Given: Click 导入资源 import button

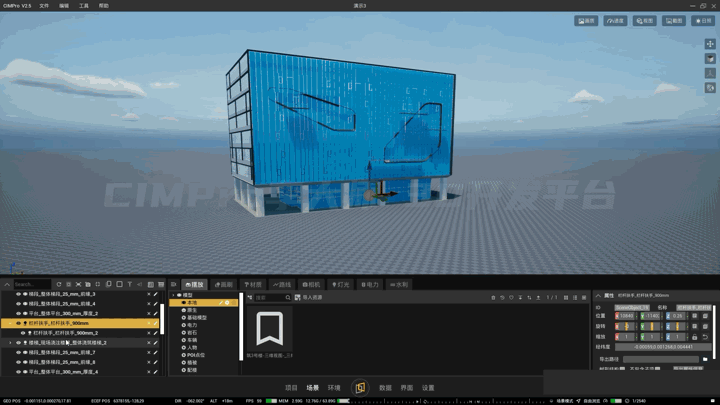Looking at the screenshot, I should (x=309, y=298).
